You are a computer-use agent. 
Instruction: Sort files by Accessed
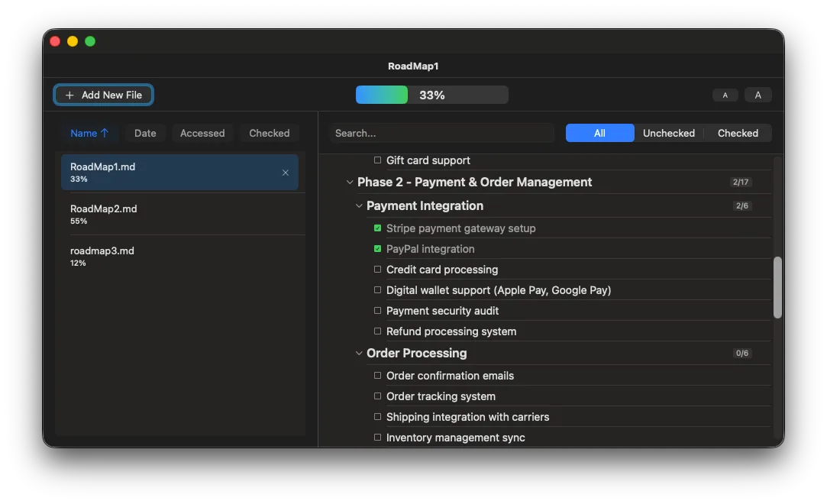coord(202,134)
